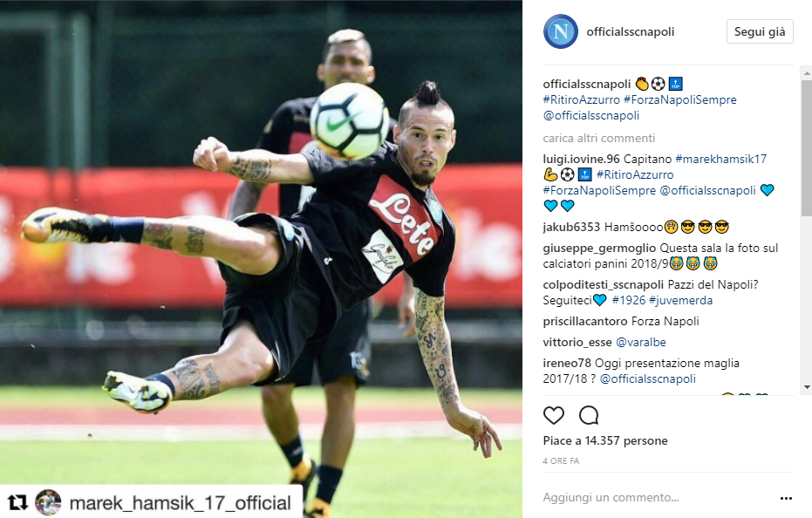Image resolution: width=812 pixels, height=518 pixels.
Task: View who likes: Piace a 14.357 persone
Action: (x=605, y=440)
